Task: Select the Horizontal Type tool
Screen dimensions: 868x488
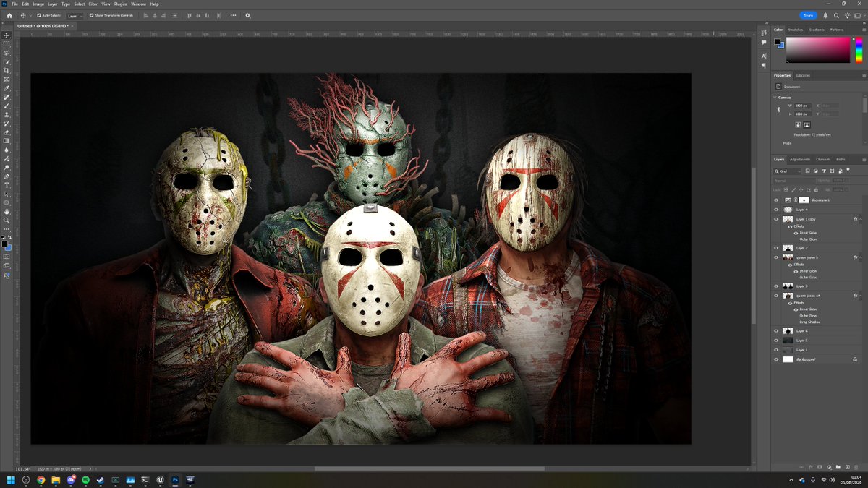Action: 7,185
